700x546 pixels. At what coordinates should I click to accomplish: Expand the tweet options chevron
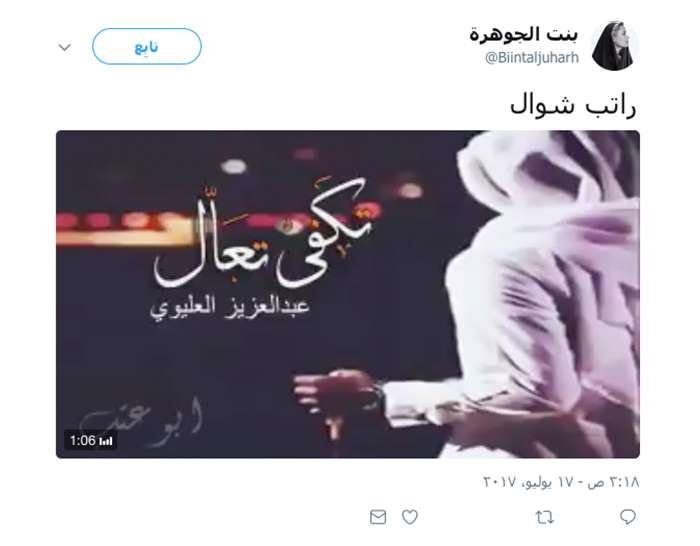[65, 47]
